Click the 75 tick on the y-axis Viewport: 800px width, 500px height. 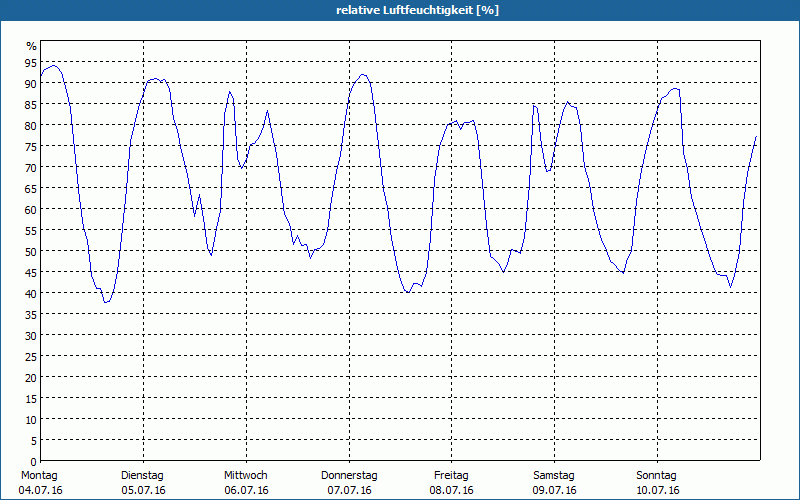pyautogui.click(x=30, y=147)
